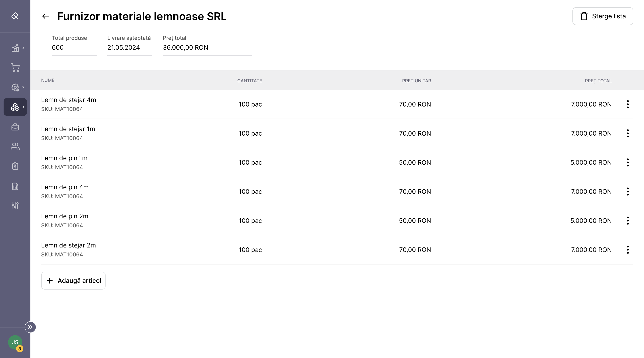Select the Lemn de stejar 1m name
The image size is (644, 358).
click(68, 129)
